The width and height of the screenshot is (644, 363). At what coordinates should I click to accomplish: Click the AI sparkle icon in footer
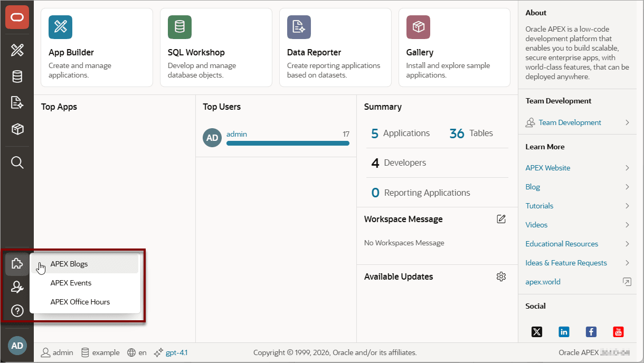[158, 352]
